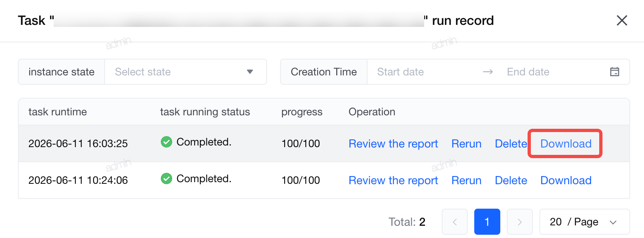The width and height of the screenshot is (644, 238).
Task: Rerun the 16:03:25 task instance
Action: (x=467, y=143)
